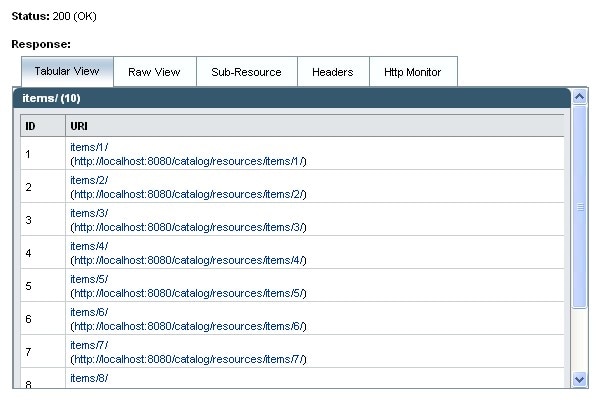Click the scroll down arrow button
Image resolution: width=600 pixels, height=410 pixels.
(x=579, y=379)
